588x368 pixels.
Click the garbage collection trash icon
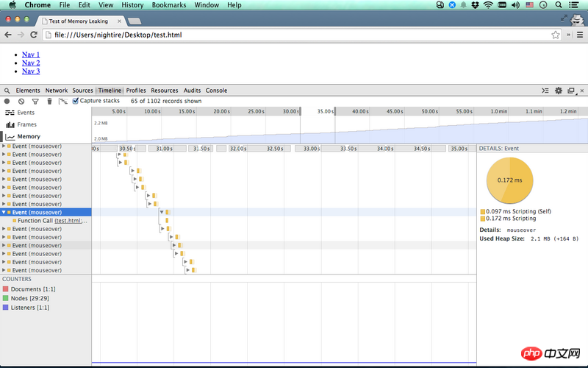pos(49,101)
